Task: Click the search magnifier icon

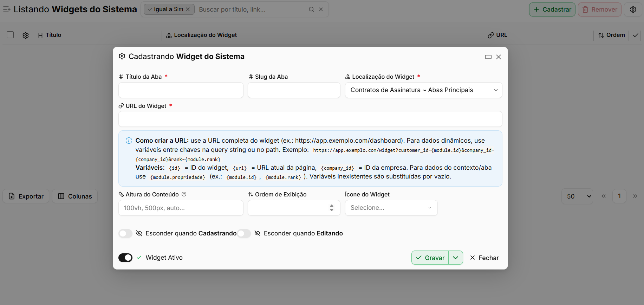Action: tap(311, 9)
